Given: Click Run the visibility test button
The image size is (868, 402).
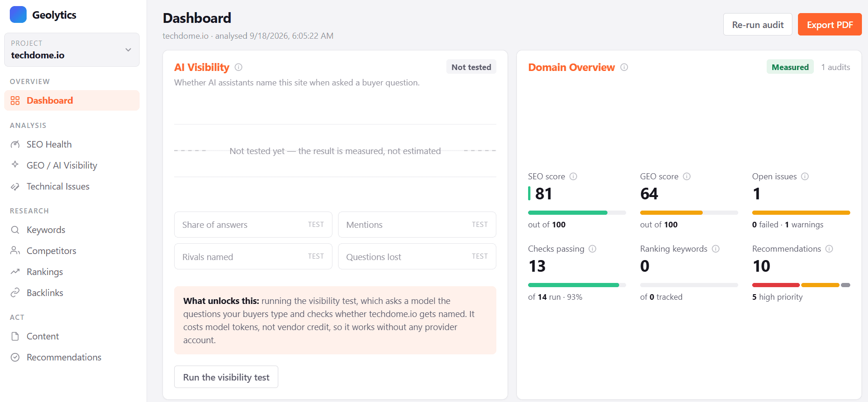Looking at the screenshot, I should coord(226,377).
